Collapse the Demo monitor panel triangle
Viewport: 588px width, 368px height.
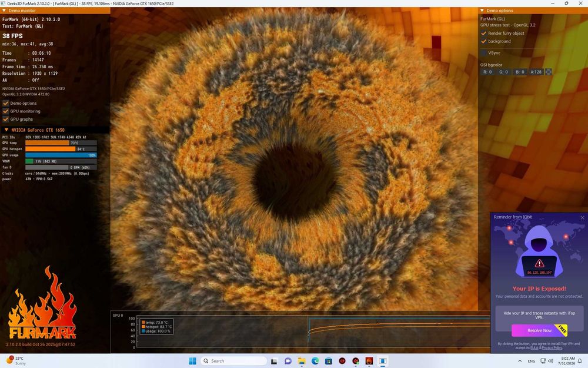tap(4, 11)
